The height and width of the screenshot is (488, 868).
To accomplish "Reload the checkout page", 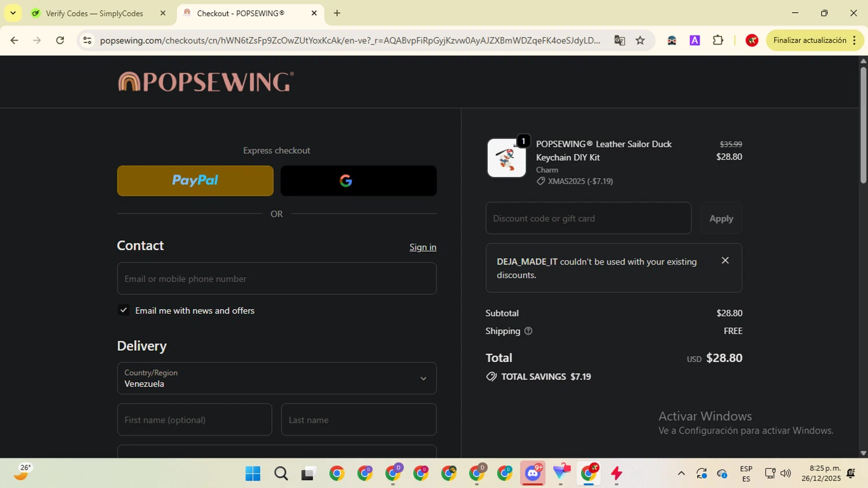I will 60,41.
